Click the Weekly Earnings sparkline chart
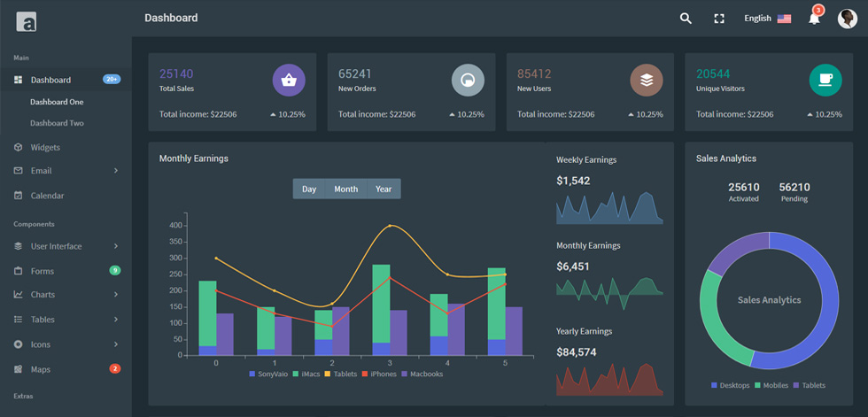This screenshot has height=417, width=868. point(609,208)
